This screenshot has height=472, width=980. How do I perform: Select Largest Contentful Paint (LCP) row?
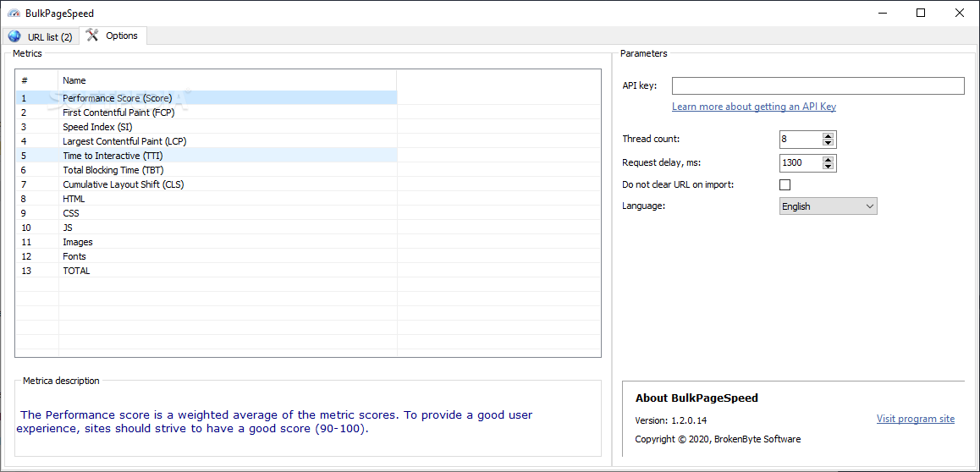coord(206,141)
